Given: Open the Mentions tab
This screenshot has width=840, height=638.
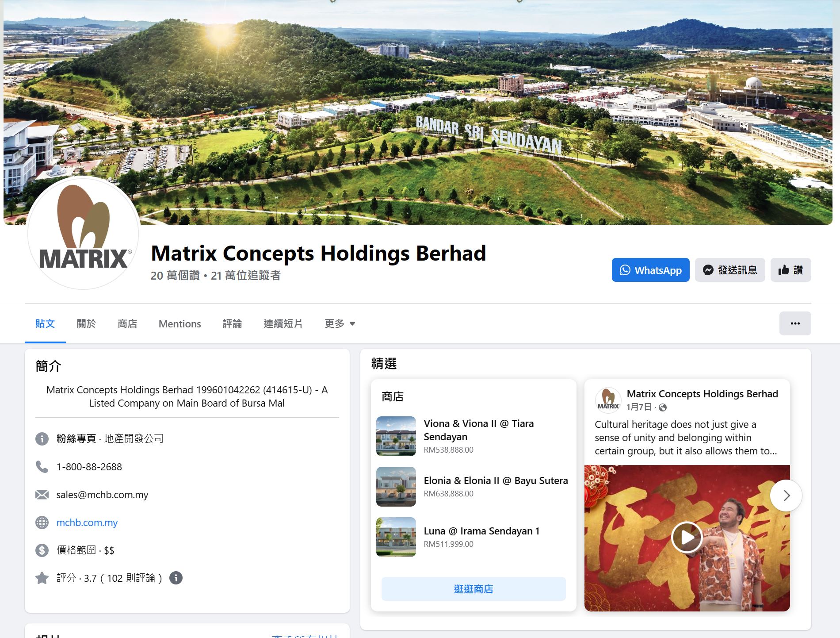Looking at the screenshot, I should (x=179, y=323).
